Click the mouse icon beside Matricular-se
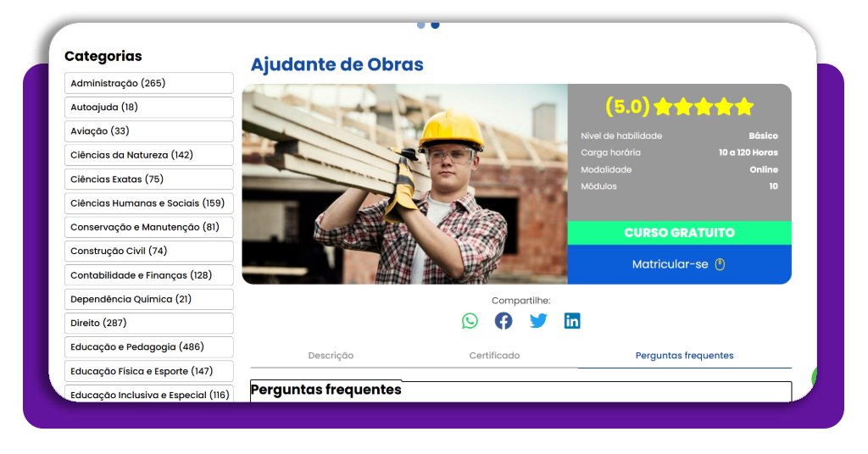This screenshot has width=868, height=454. tap(720, 264)
